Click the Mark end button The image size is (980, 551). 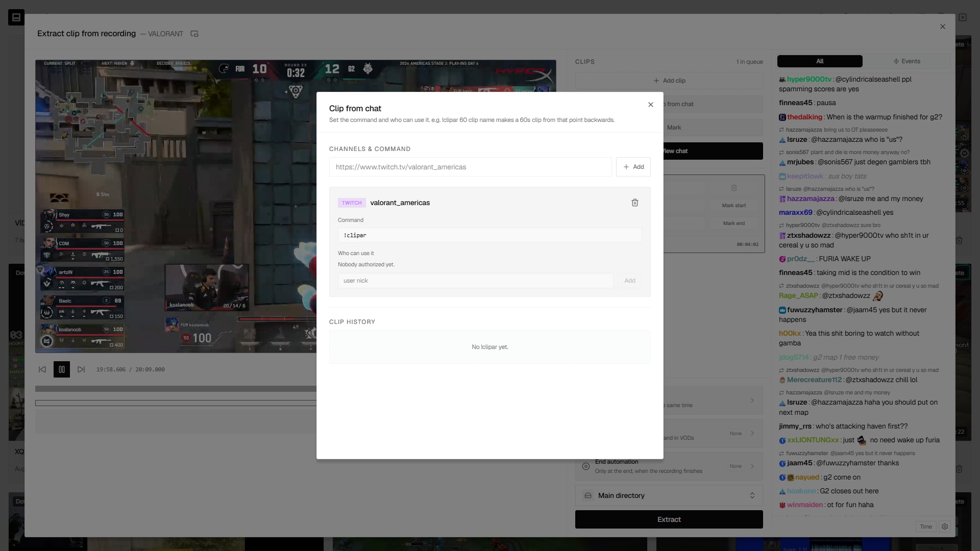734,223
